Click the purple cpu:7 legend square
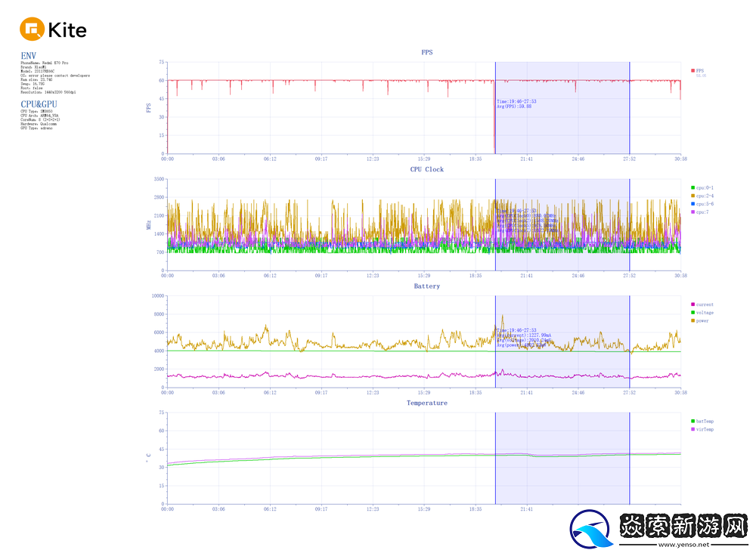Image resolution: width=756 pixels, height=553 pixels. (x=692, y=212)
